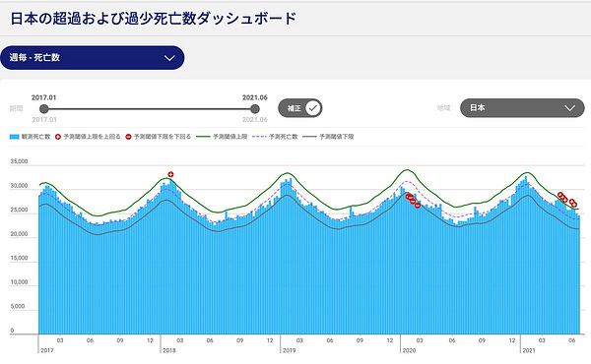The image size is (591, 364).
Task: Toggle the 予測閾値下限を下回る legend entry
Action: [x=159, y=137]
